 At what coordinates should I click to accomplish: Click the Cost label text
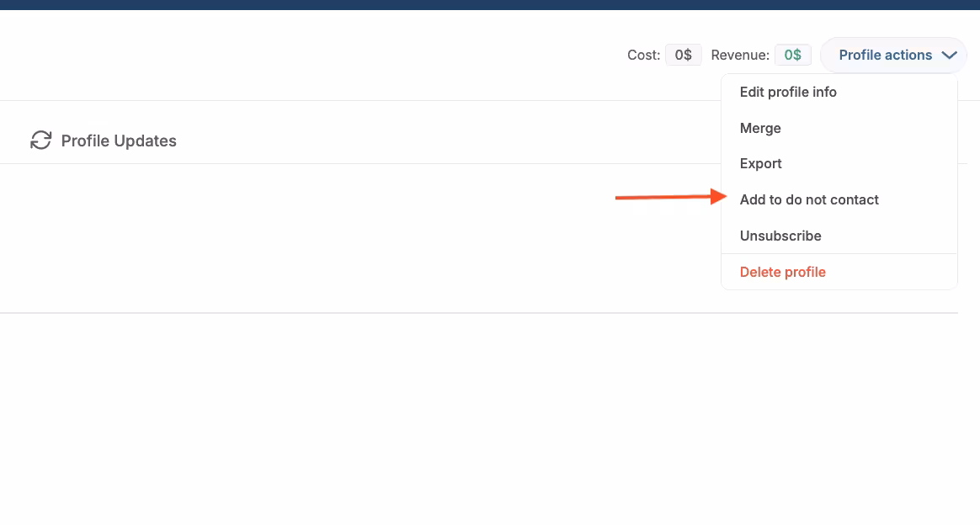point(642,54)
